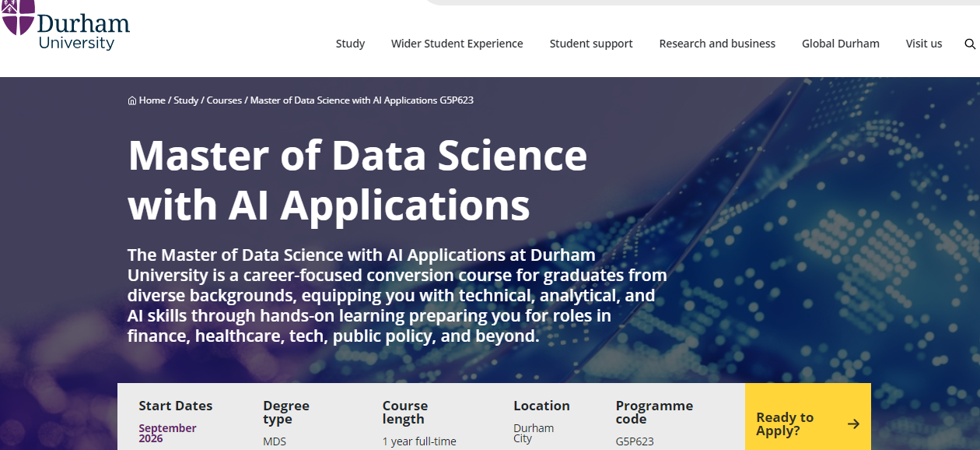The image size is (980, 450).
Task: Go to the Courses breadcrumb link
Action: (224, 100)
